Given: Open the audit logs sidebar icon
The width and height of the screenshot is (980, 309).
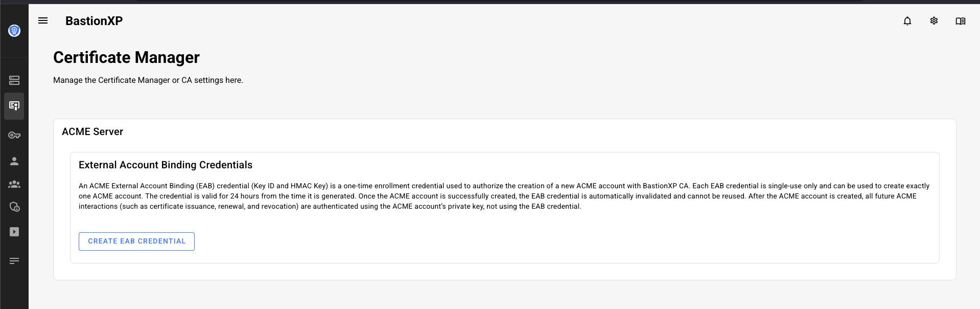Looking at the screenshot, I should pos(14,260).
